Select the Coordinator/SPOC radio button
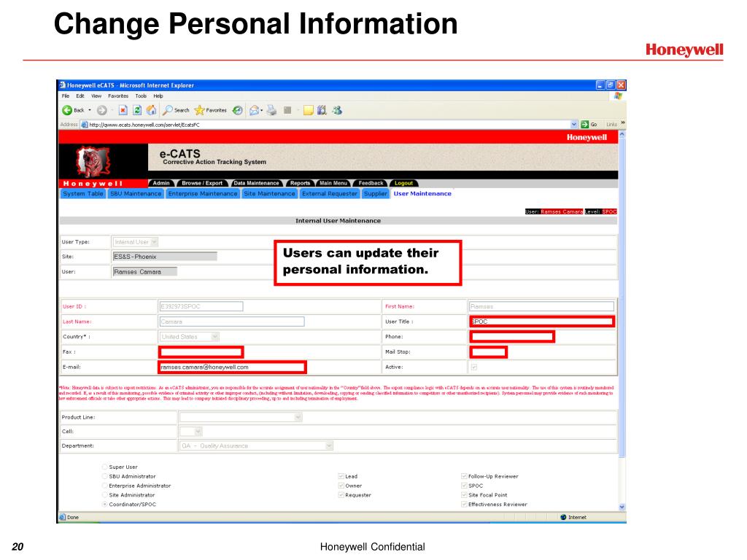747x560 pixels. (105, 505)
